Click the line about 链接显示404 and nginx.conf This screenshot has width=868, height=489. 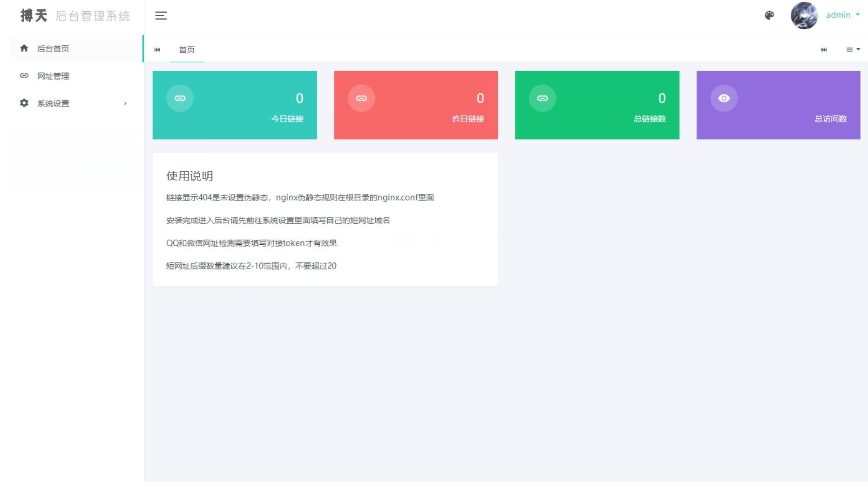pos(300,198)
